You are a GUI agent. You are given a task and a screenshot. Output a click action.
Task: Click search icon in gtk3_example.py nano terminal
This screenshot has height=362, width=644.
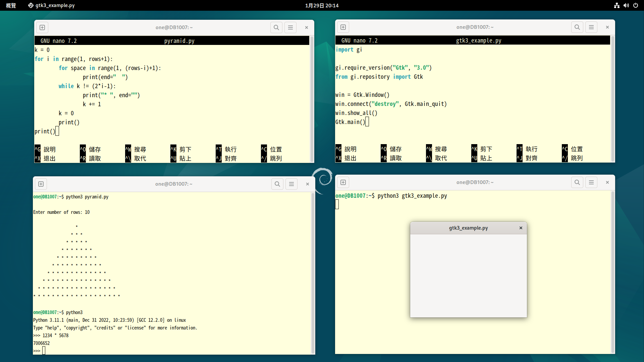click(577, 27)
